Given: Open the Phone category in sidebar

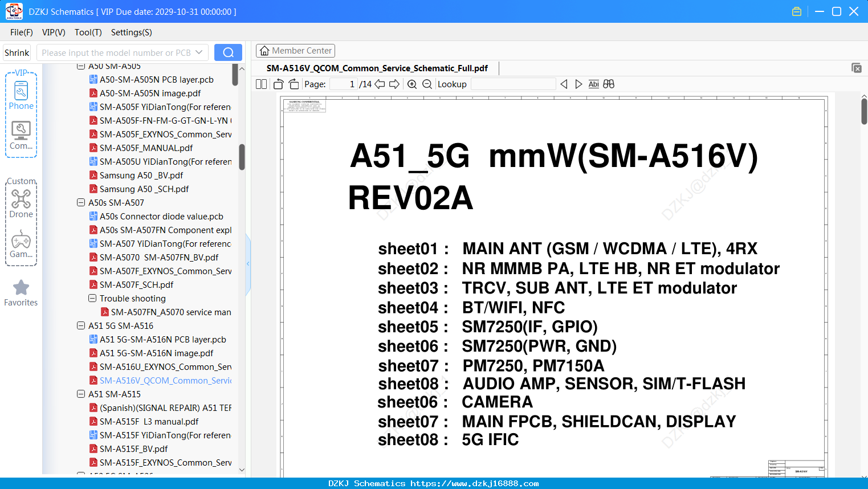Looking at the screenshot, I should pyautogui.click(x=21, y=94).
